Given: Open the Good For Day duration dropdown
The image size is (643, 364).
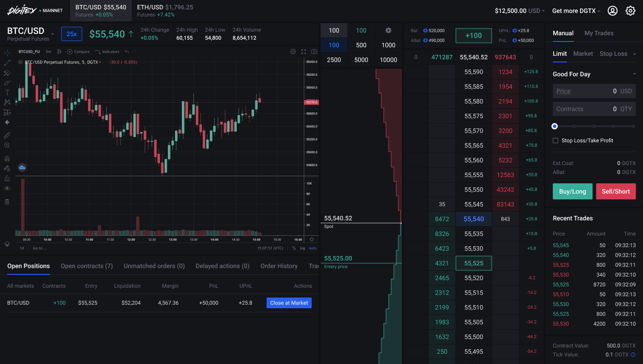Looking at the screenshot, I should (x=594, y=74).
